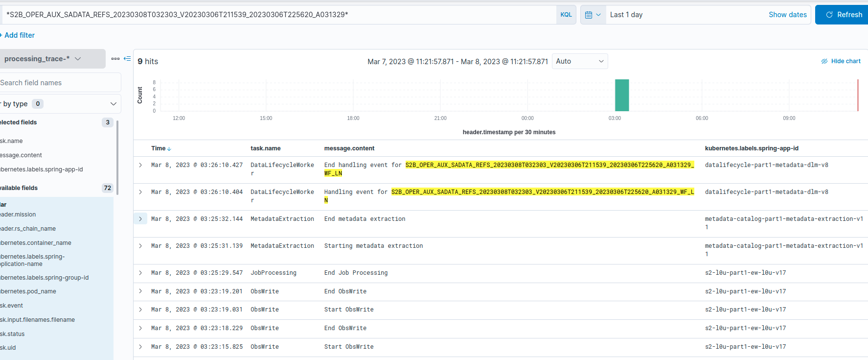This screenshot has width=868, height=360.
Task: Expand row at 03:25:32.144
Action: click(140, 219)
